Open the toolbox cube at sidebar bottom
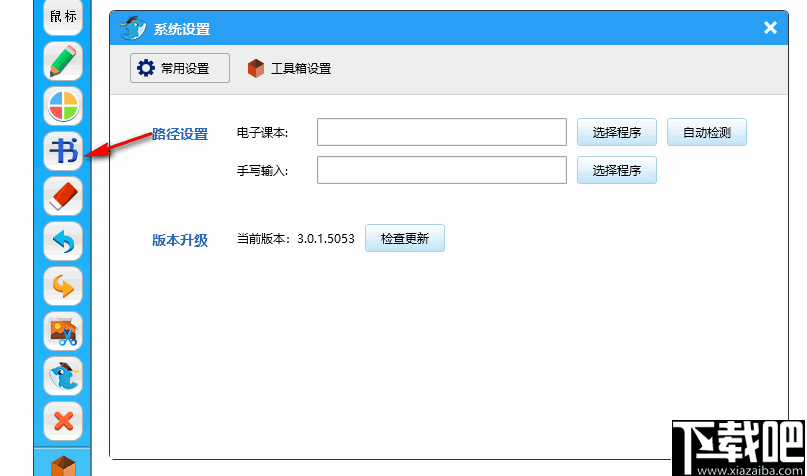This screenshot has width=807, height=476. pos(63,465)
